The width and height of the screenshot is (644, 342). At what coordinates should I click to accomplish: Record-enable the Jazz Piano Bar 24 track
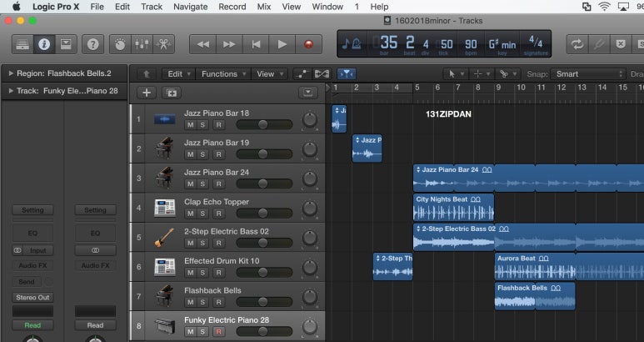coord(218,184)
